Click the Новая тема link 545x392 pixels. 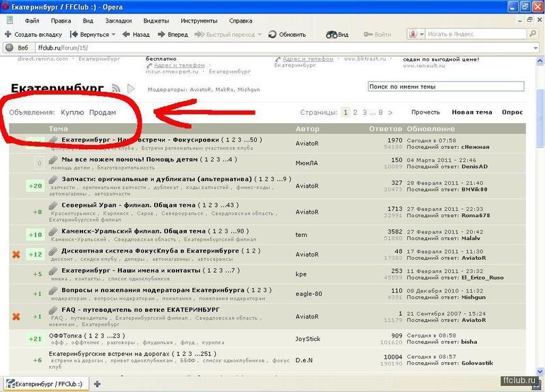(471, 112)
